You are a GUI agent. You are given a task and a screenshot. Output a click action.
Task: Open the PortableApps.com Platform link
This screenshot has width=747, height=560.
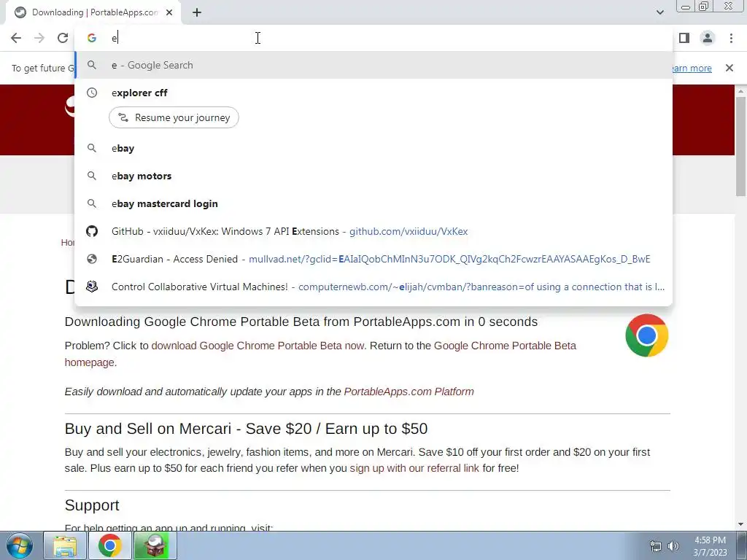click(409, 392)
